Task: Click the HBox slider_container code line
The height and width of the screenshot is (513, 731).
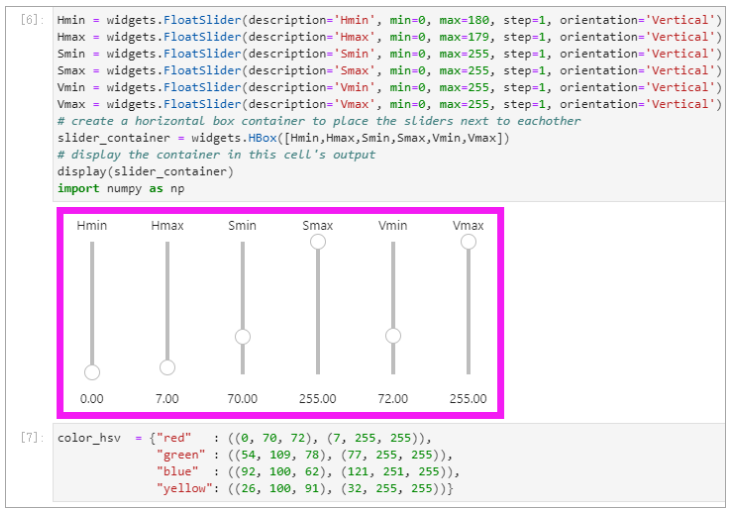Action: point(283,138)
